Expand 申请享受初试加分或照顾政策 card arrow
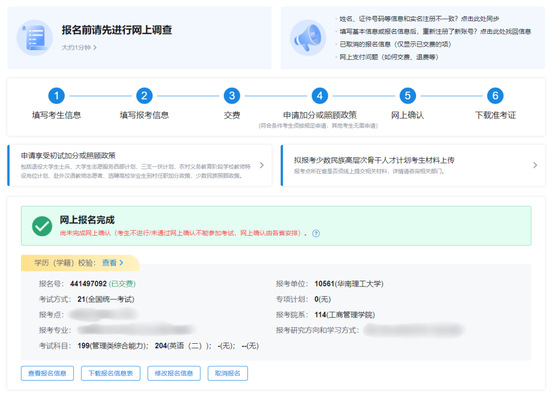The image size is (553, 396). pyautogui.click(x=262, y=165)
